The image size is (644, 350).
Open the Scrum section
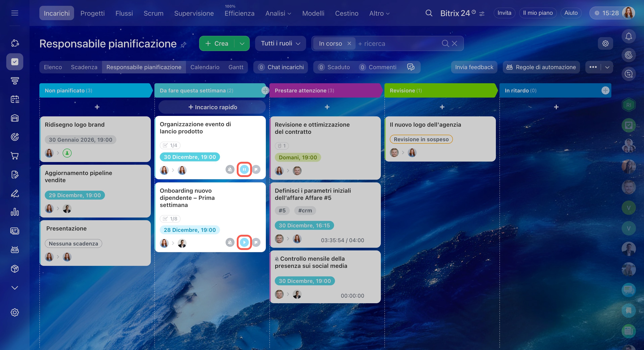[153, 13]
